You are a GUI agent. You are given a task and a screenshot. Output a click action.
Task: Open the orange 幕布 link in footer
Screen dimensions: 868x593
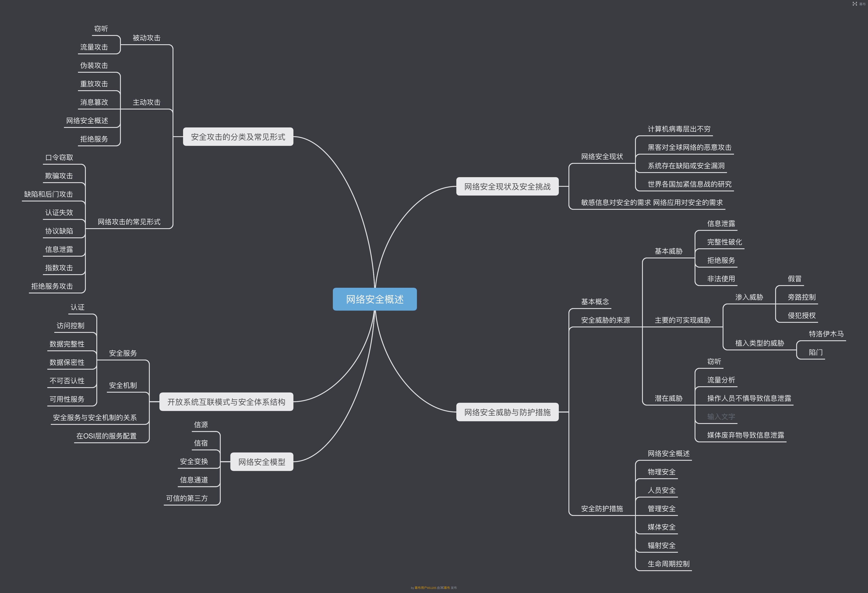pos(447,588)
